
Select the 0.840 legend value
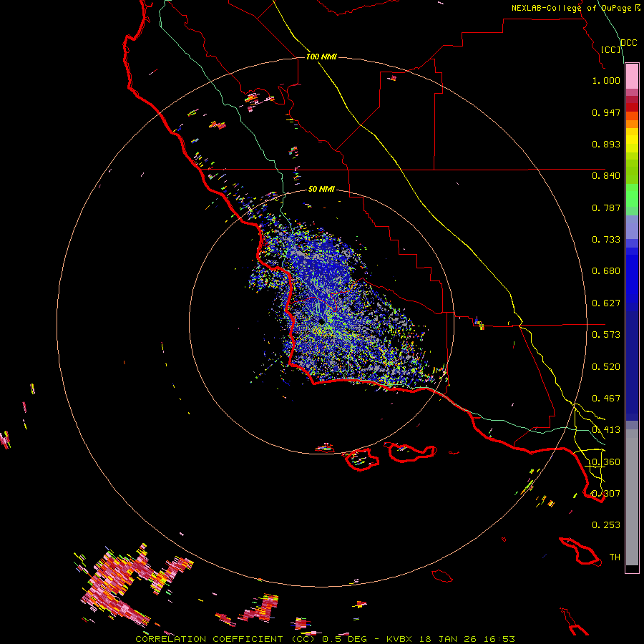[x=606, y=176]
